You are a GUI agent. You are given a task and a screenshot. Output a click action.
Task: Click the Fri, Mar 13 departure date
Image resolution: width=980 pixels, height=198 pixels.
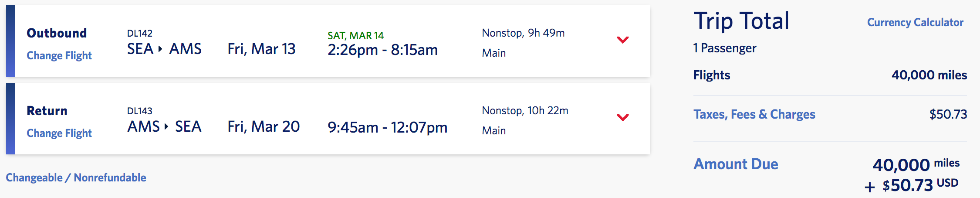[261, 49]
